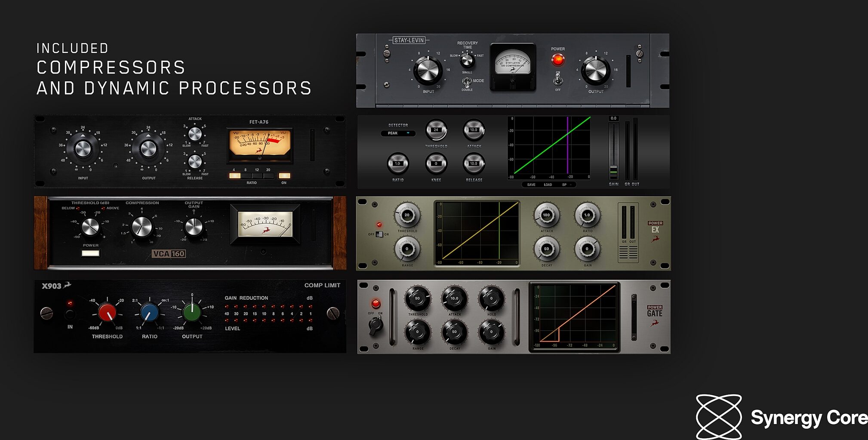Click the Stay-Levin red power lamp

coord(558,60)
